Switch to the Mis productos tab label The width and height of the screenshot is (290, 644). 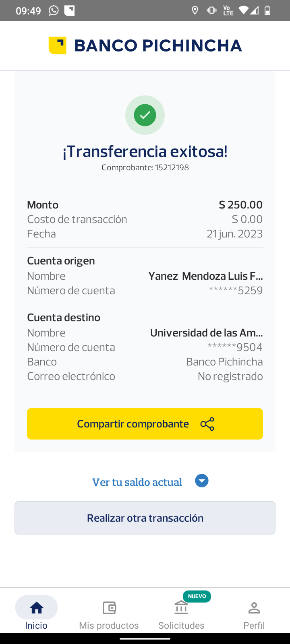coord(109,625)
